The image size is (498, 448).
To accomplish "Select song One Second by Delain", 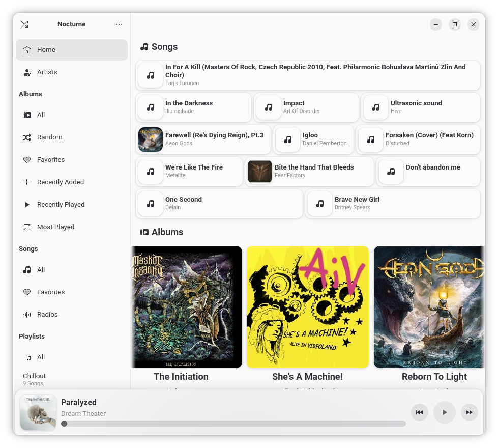I will (x=219, y=204).
